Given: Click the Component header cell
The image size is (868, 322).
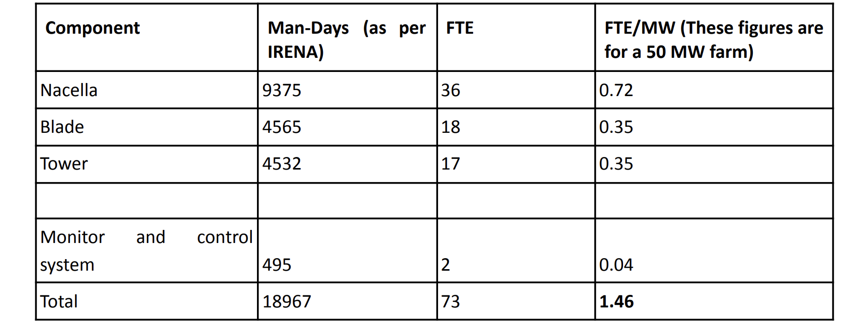Looking at the screenshot, I should 147,38.
